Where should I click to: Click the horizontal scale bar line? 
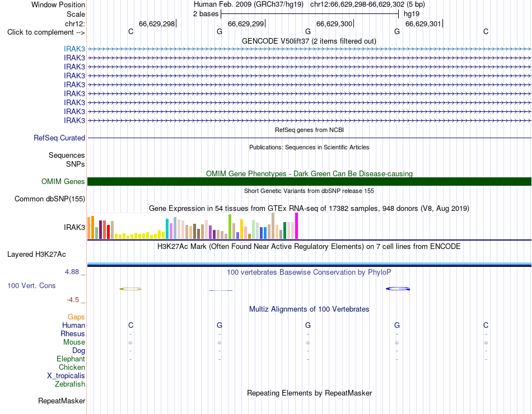tap(310, 14)
